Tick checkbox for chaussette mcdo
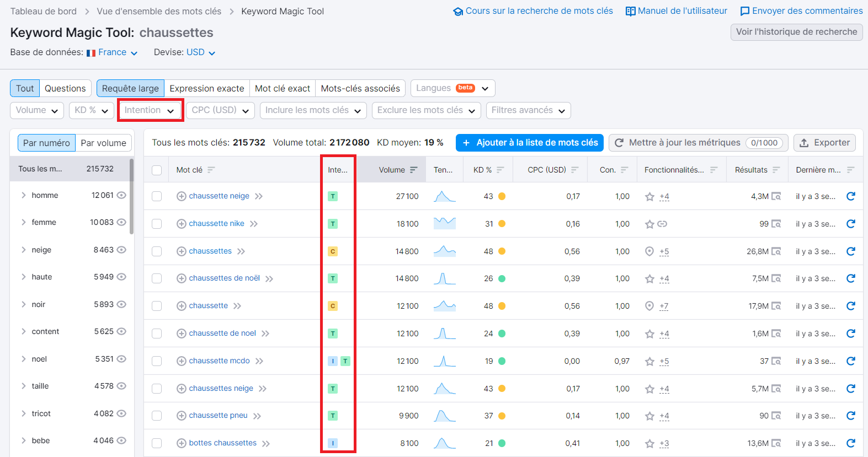 pos(157,361)
